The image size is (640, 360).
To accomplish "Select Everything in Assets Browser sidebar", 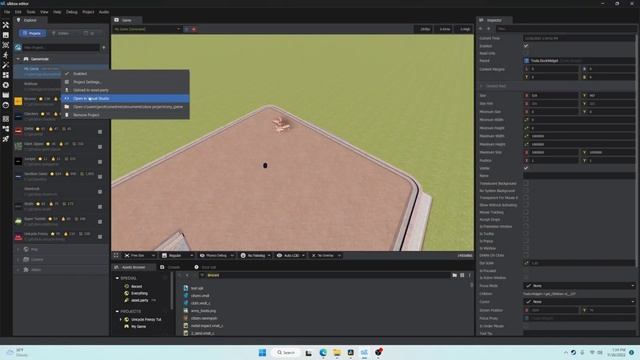I will [139, 293].
